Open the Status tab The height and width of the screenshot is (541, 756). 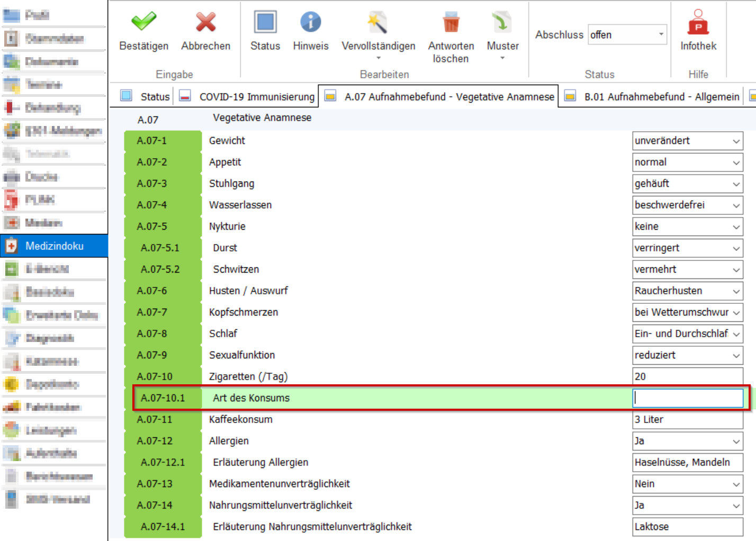tap(155, 97)
